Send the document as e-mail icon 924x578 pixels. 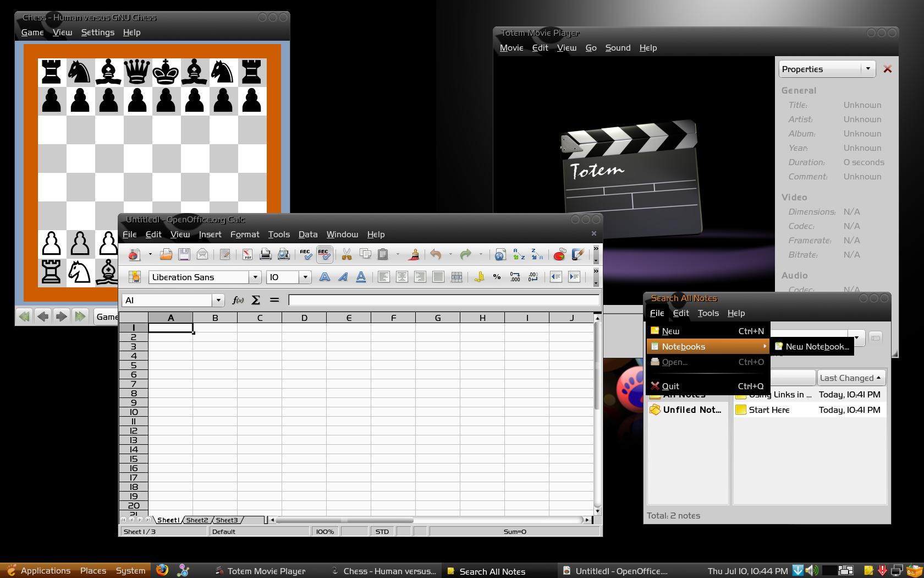click(202, 254)
